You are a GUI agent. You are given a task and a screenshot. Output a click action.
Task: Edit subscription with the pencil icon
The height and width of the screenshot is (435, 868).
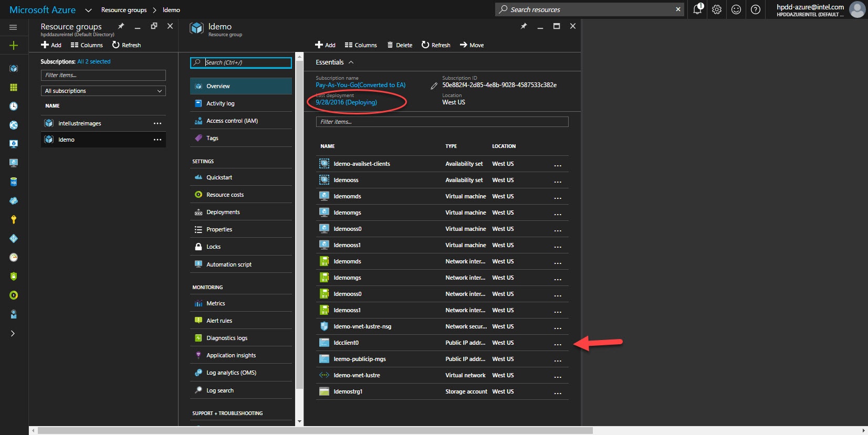(434, 86)
